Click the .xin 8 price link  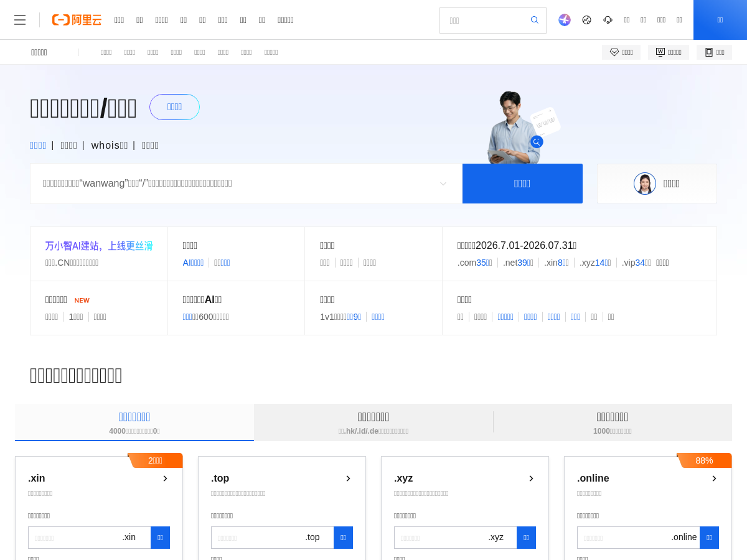coord(557,263)
